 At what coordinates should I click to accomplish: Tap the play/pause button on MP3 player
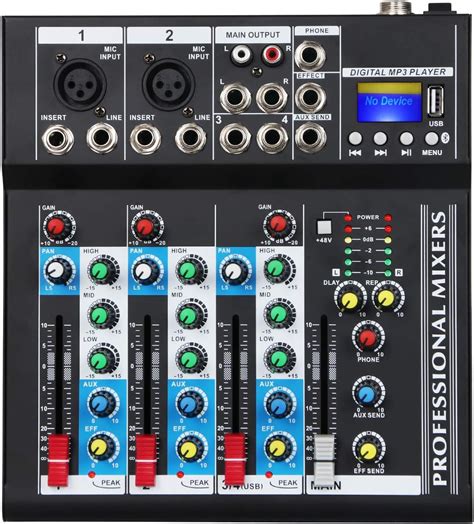(406, 138)
